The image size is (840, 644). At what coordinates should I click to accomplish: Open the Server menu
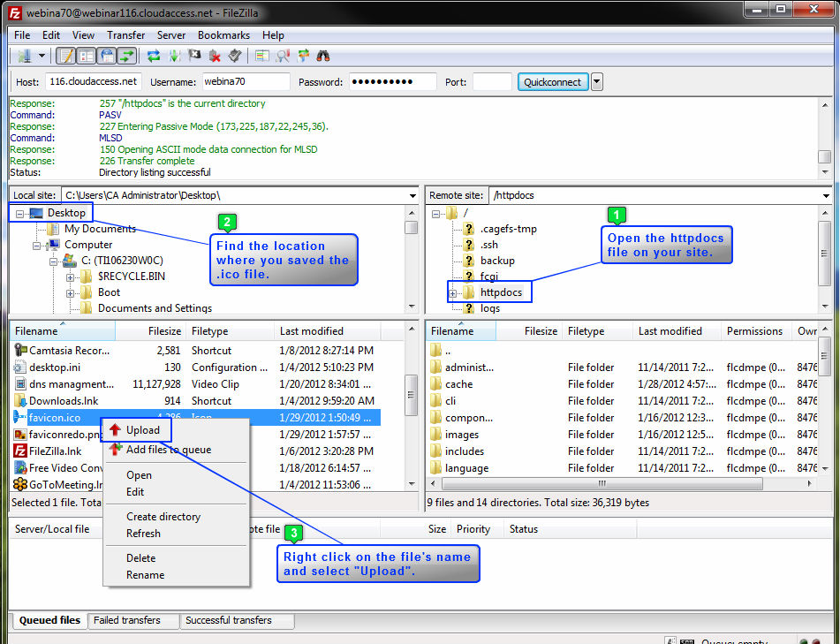pyautogui.click(x=170, y=35)
